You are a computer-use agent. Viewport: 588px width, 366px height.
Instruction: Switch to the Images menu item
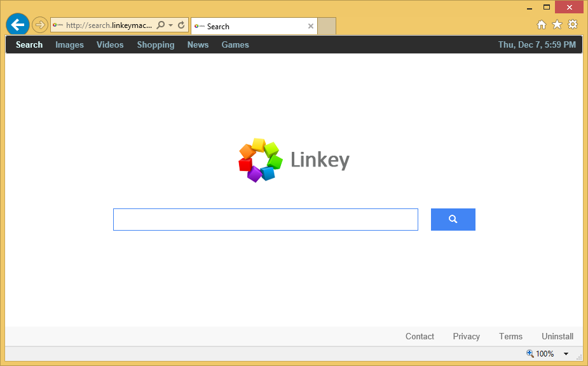(x=69, y=44)
